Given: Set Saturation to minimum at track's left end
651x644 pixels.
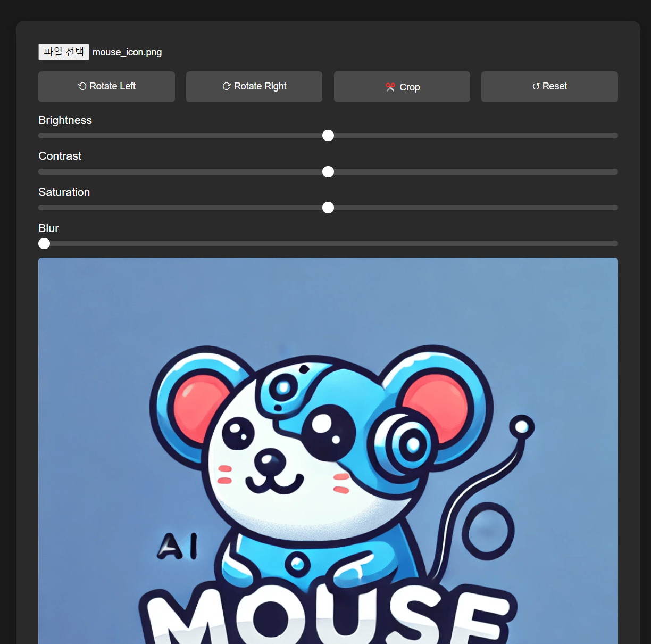Looking at the screenshot, I should coord(41,208).
